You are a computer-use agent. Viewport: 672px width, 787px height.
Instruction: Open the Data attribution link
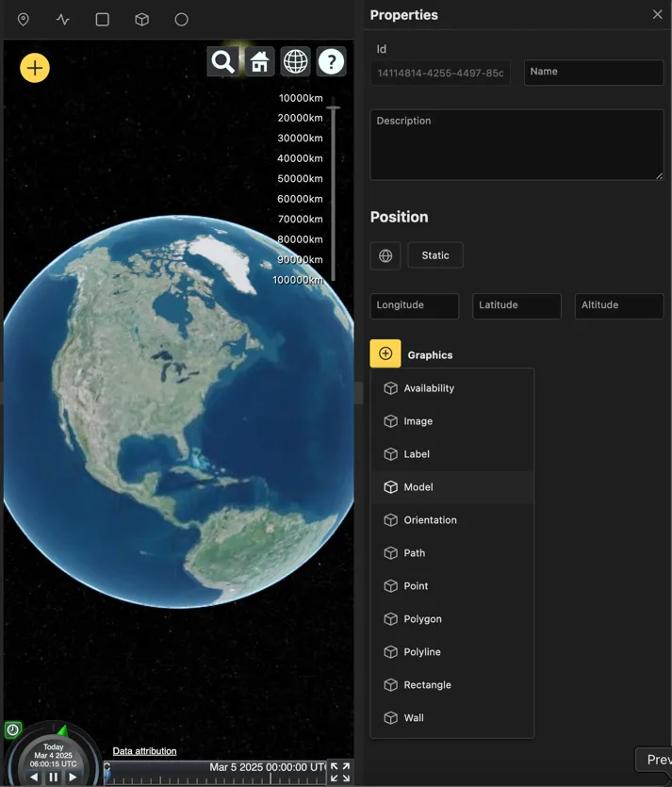click(x=144, y=751)
